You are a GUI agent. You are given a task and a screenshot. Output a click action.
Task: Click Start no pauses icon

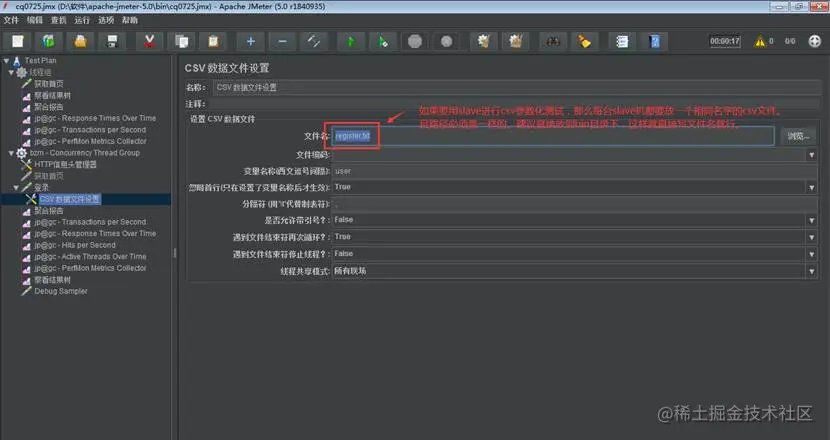[383, 41]
